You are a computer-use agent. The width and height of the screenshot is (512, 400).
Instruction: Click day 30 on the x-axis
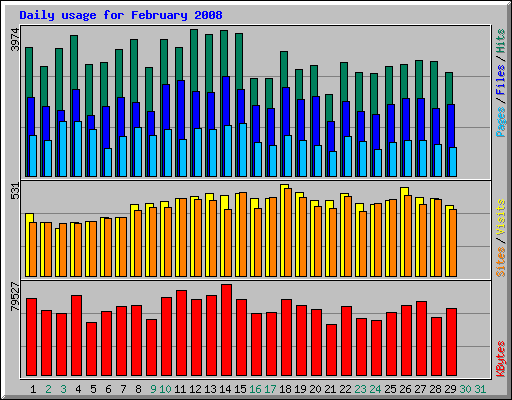point(465,389)
